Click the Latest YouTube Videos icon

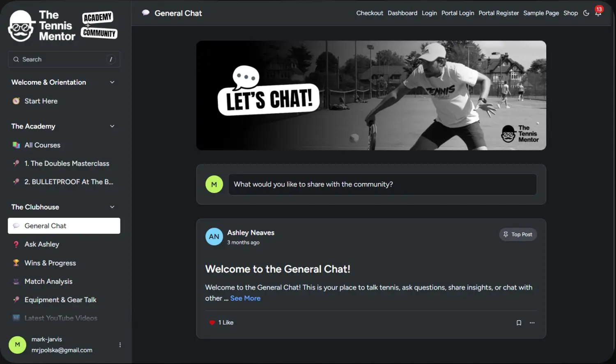pos(16,318)
